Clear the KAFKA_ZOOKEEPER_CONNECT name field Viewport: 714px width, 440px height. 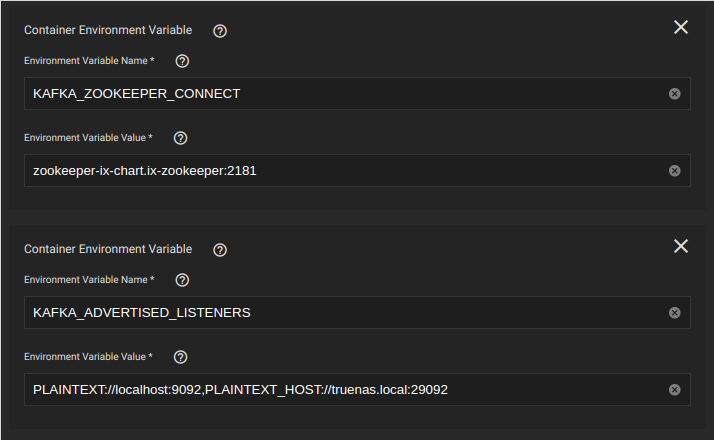click(674, 94)
